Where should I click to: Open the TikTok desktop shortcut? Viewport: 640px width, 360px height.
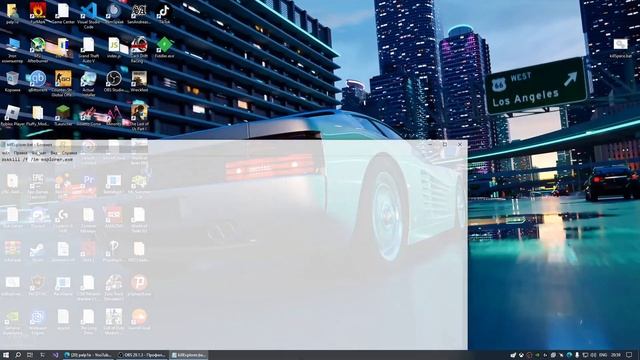(164, 13)
